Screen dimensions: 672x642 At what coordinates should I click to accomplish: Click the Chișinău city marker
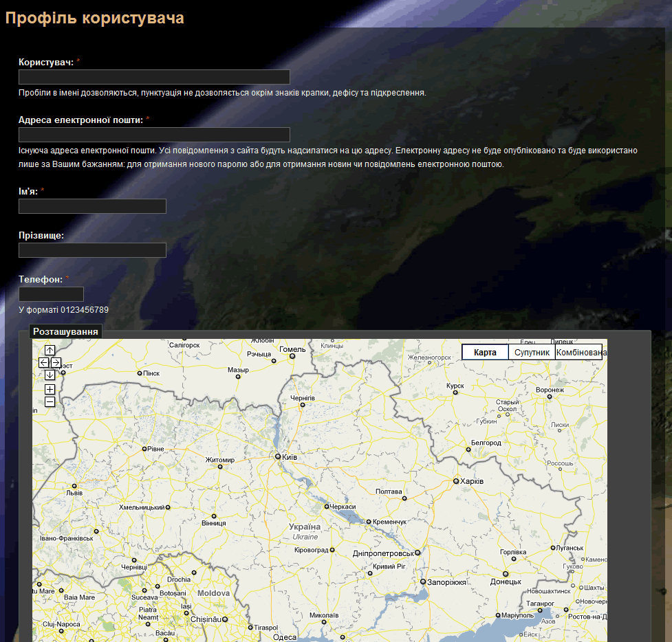point(224,619)
